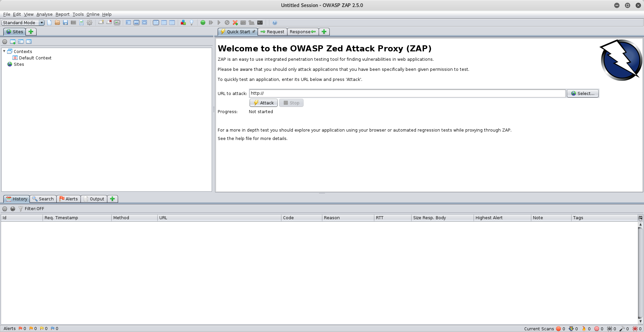Select Default Context in the tree
This screenshot has height=332, width=644.
point(32,58)
